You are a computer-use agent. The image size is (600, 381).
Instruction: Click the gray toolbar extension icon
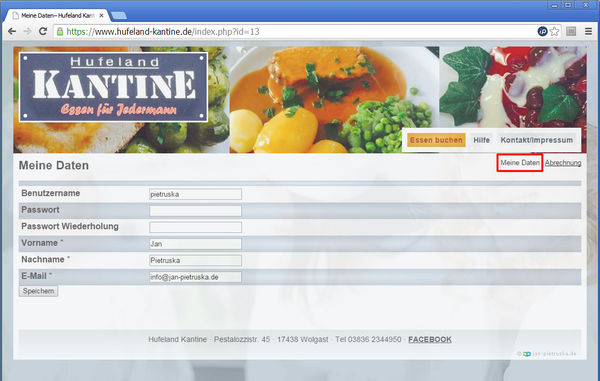click(x=571, y=31)
